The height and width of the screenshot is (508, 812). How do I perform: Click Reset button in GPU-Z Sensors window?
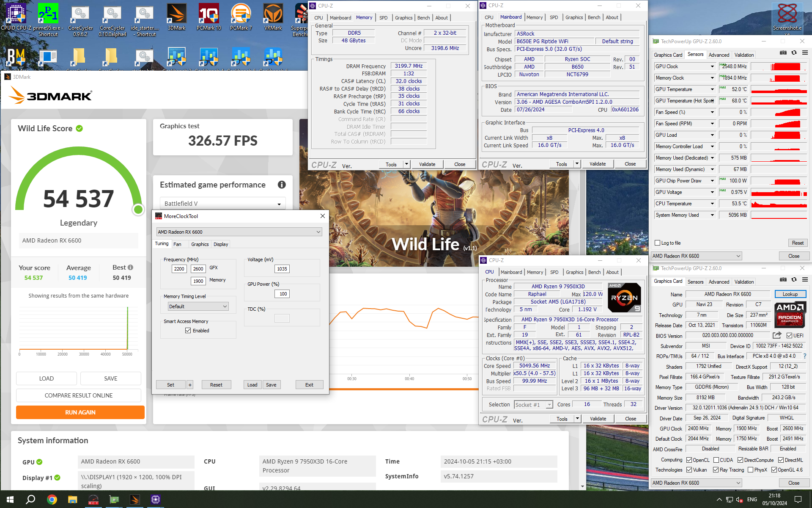pyautogui.click(x=798, y=243)
